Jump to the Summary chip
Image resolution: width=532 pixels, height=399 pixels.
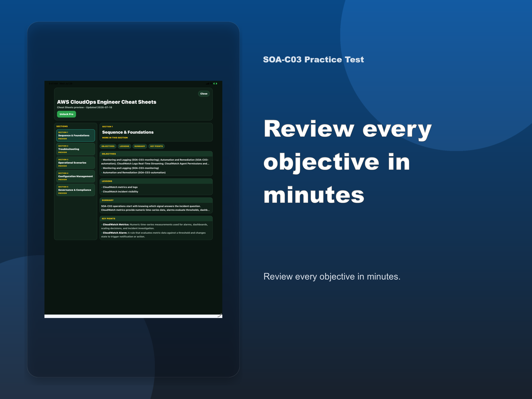point(140,146)
